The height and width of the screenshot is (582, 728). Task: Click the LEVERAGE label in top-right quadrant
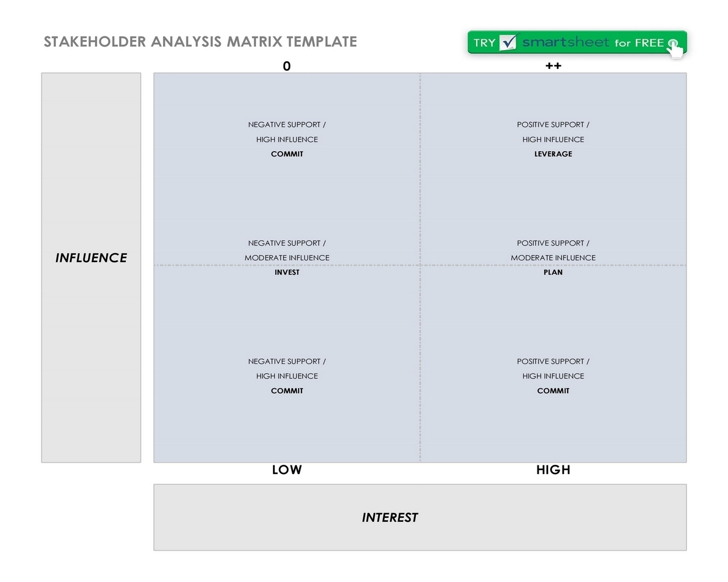pos(553,154)
